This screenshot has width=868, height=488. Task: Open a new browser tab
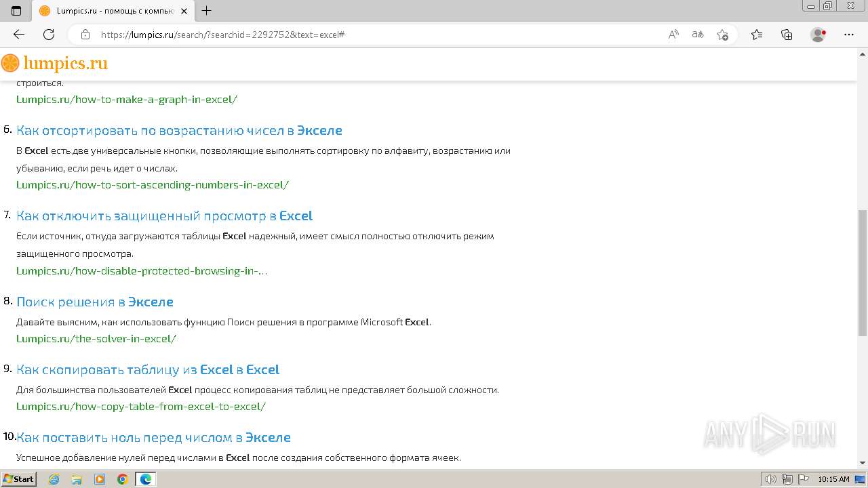coord(207,11)
